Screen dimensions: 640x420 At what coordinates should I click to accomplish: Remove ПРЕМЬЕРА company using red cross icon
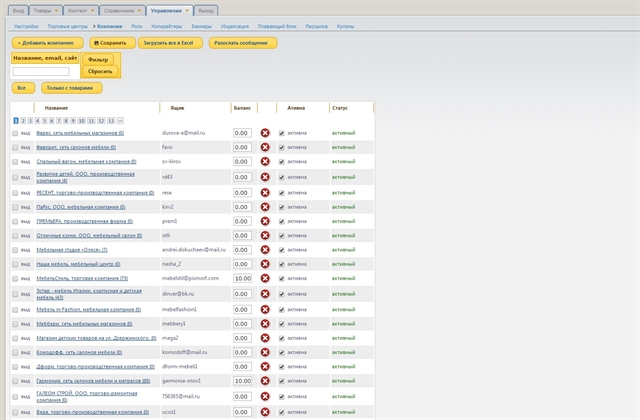click(265, 220)
